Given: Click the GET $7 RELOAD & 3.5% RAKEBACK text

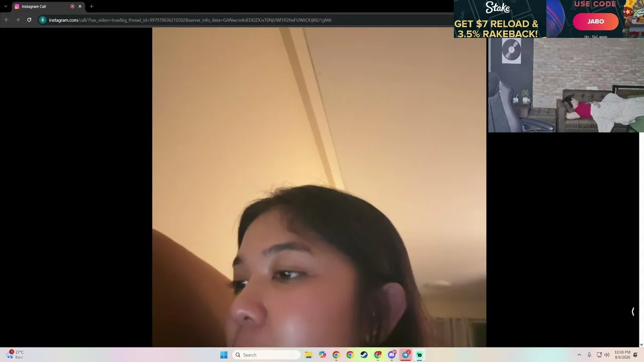Looking at the screenshot, I should point(497,29).
